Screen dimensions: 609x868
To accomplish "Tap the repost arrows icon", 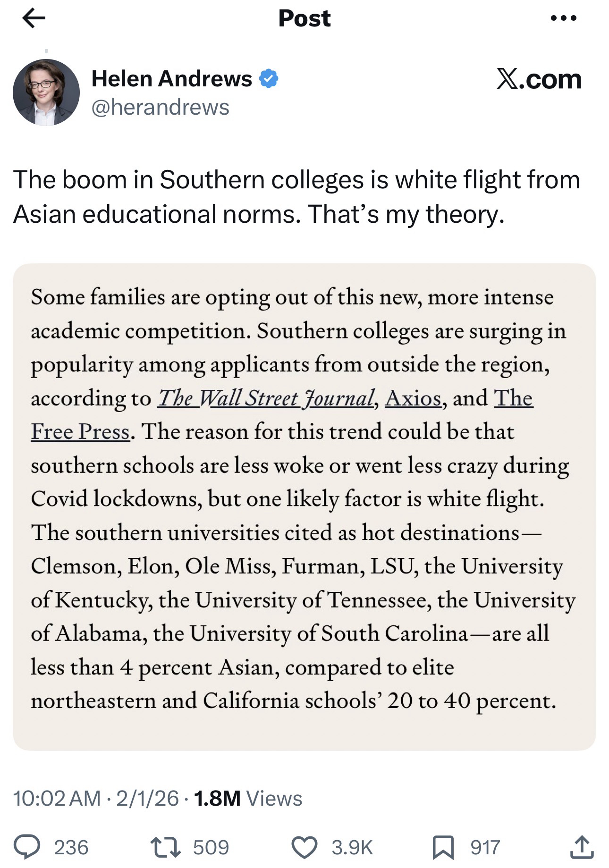I will pyautogui.click(x=165, y=847).
